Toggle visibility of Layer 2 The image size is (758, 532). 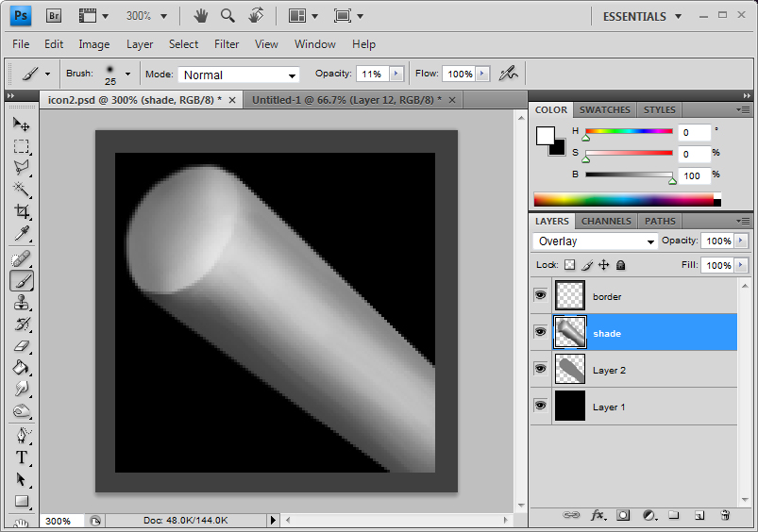(541, 369)
